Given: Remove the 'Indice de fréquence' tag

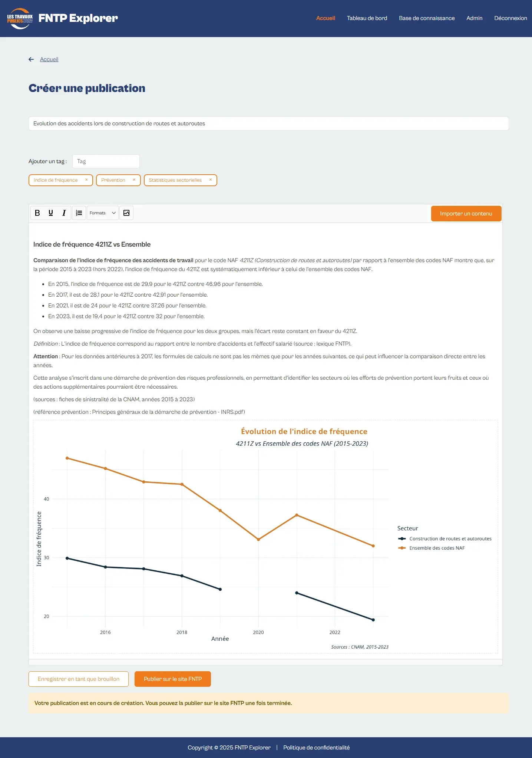Looking at the screenshot, I should pos(86,180).
